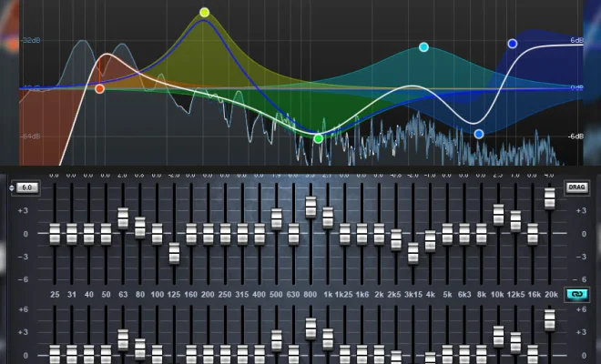Click the upper 160 Hz slider handle
The width and height of the screenshot is (601, 364).
[191, 234]
